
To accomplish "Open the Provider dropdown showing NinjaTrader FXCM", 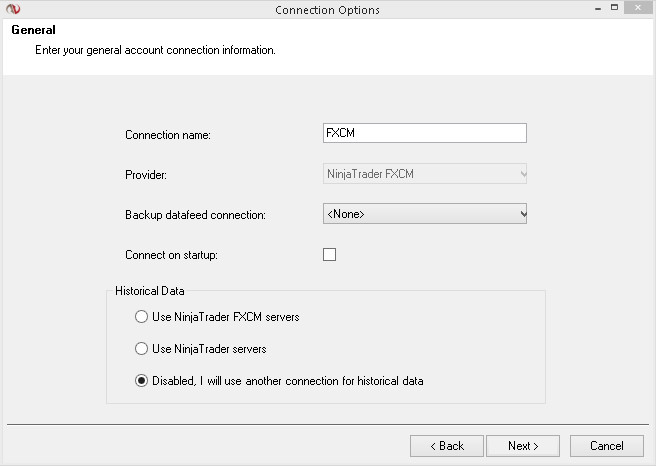I will (424, 174).
